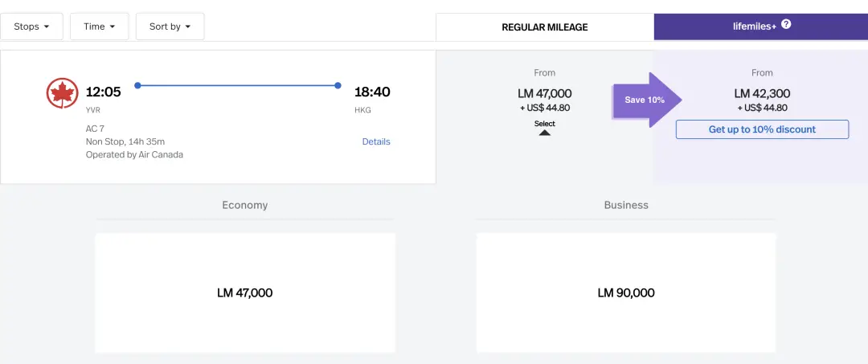868x364 pixels.
Task: Choose the Business LM 90,000 fare card
Action: coord(626,292)
